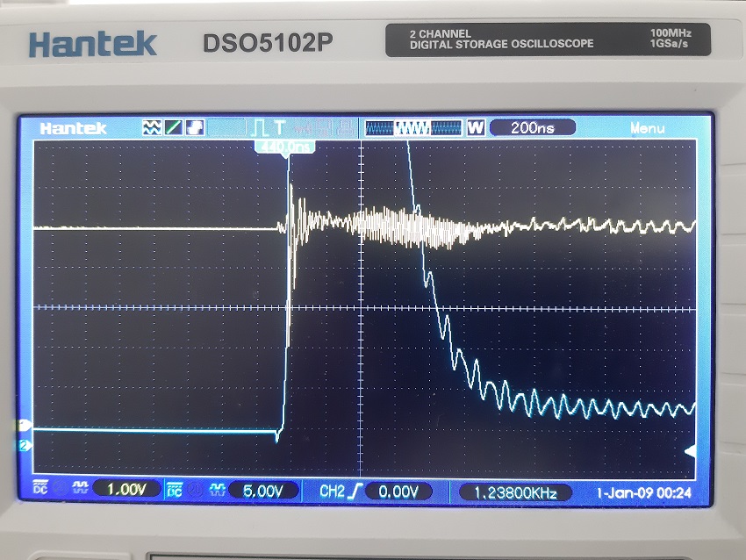Viewport: 746px width, 560px height.
Task: Open the Menu label at top right
Action: (647, 128)
